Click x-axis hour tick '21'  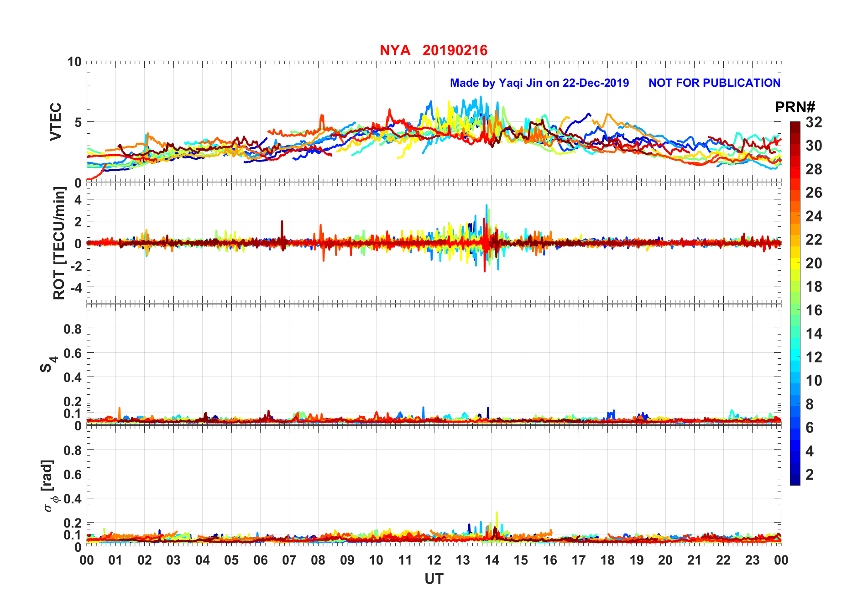point(694,560)
